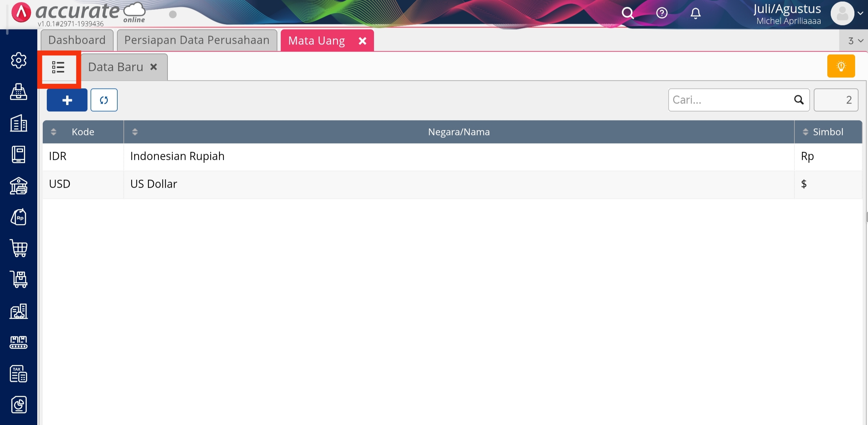Click the blue plus add button
868x425 pixels.
point(67,100)
